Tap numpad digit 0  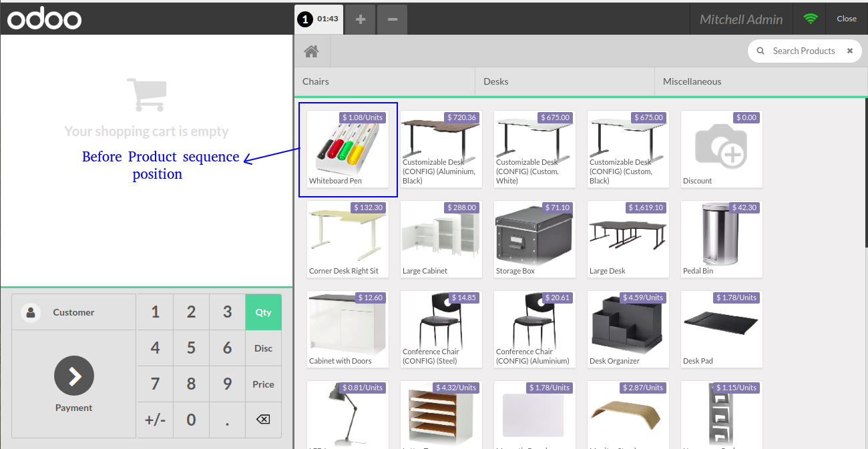(191, 420)
